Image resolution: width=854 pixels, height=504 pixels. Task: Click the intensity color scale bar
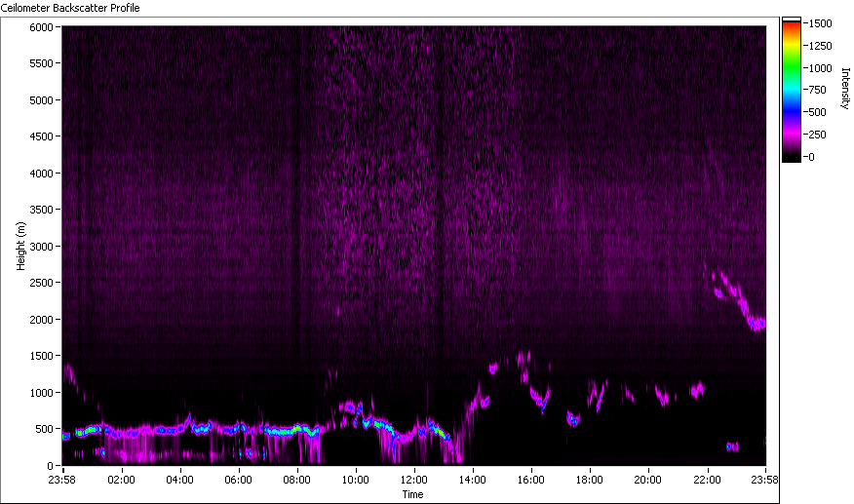(x=792, y=90)
